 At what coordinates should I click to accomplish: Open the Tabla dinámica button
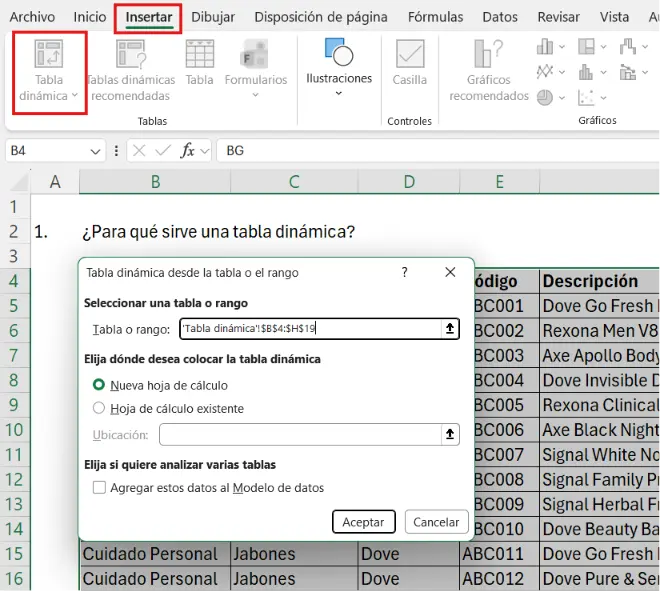[x=49, y=72]
